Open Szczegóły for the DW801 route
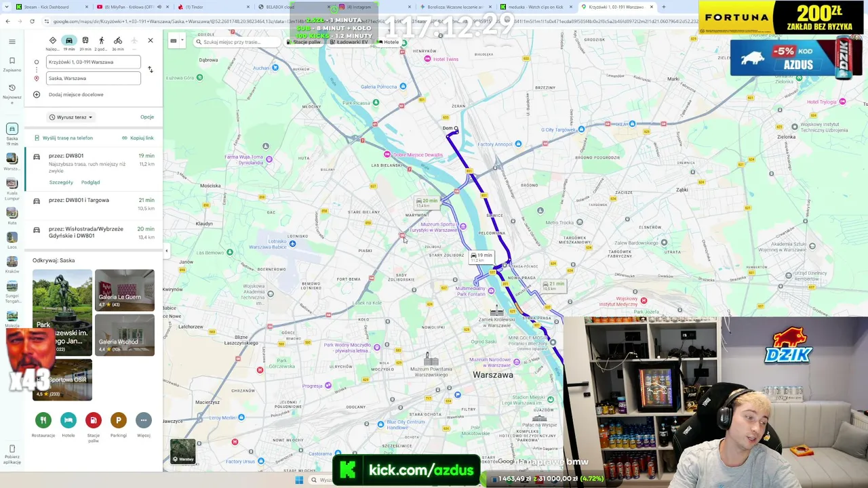Viewport: 868px width, 488px height. (x=61, y=182)
